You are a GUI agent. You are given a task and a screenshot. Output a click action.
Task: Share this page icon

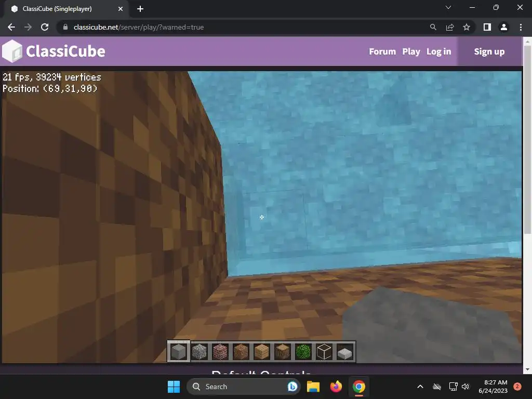point(450,27)
